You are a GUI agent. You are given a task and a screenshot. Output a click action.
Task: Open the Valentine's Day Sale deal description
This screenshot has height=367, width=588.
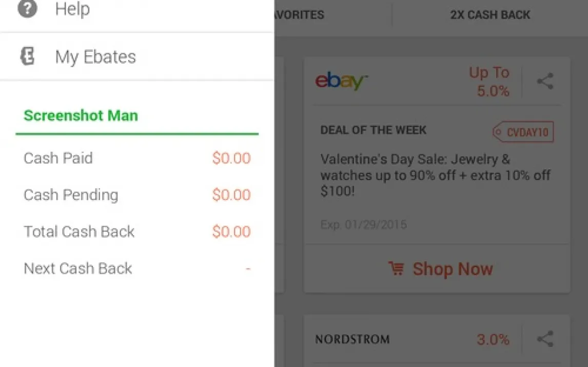(435, 175)
